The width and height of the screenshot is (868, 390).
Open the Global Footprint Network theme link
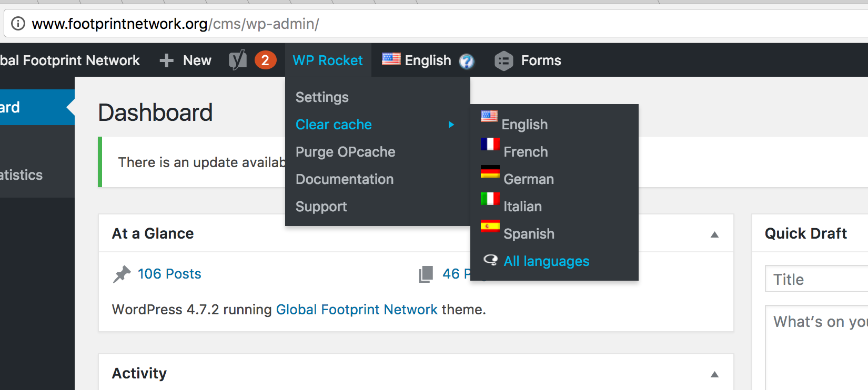(357, 310)
